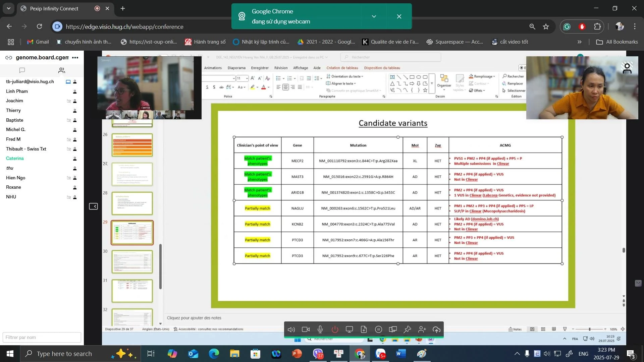
Task: Show more bookmarks with double chevron
Action: (579, 42)
